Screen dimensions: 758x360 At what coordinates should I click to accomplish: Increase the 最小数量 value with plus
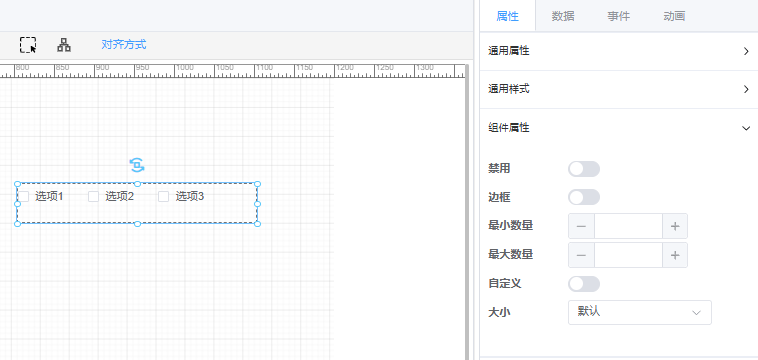point(675,226)
